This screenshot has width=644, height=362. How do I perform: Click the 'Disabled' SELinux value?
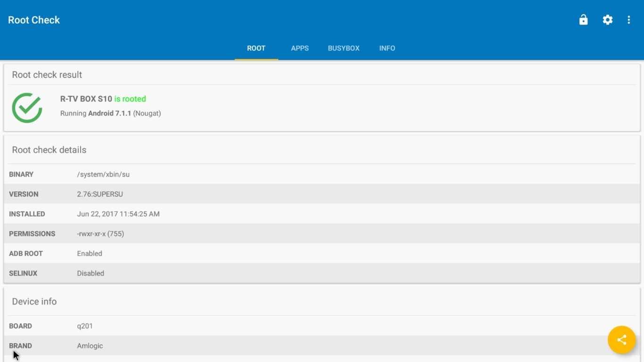coord(91,273)
